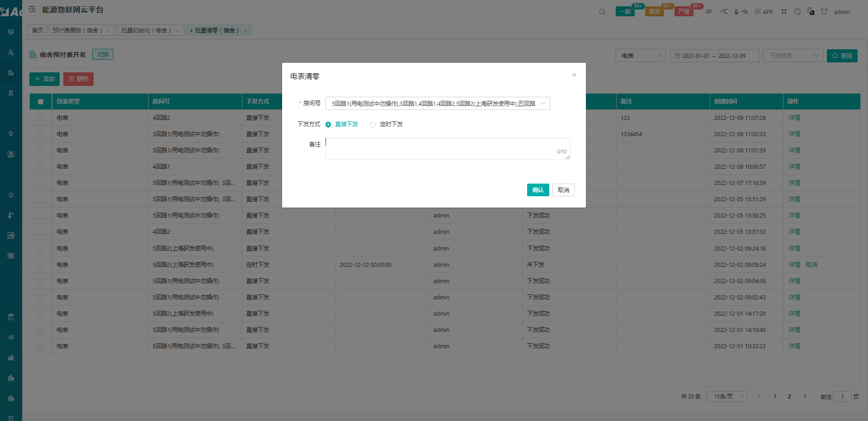Check the row created 2022-12-05 13:57:33
This screenshot has height=421, width=868.
click(40, 232)
